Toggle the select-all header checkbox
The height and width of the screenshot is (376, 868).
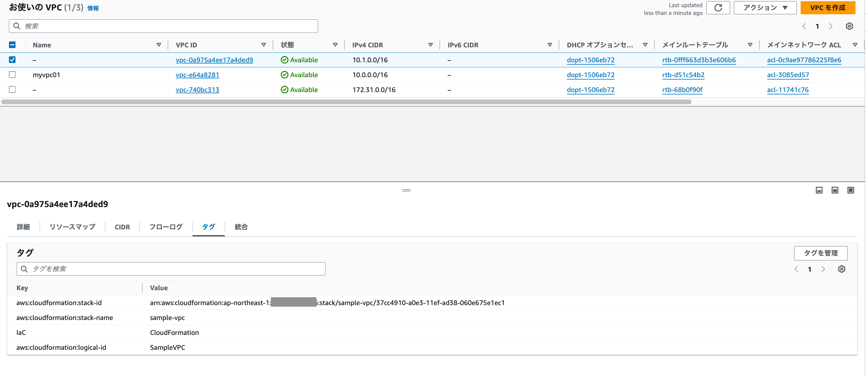[x=12, y=45]
